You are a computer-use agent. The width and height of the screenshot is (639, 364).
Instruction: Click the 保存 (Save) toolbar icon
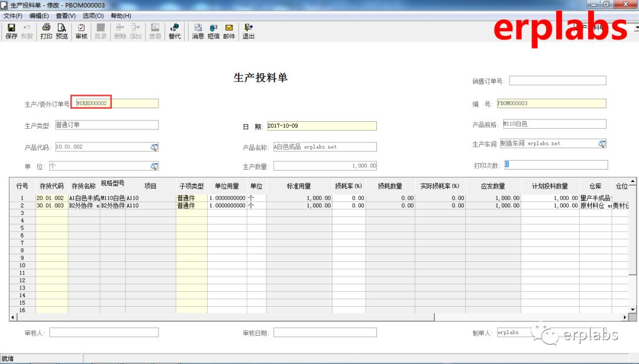tap(11, 30)
